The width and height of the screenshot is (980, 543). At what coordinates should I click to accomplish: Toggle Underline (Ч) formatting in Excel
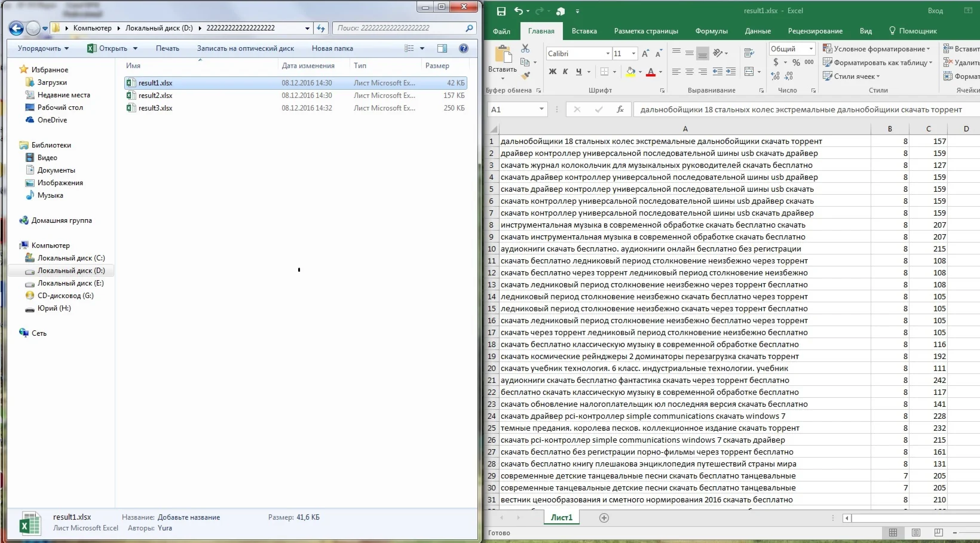578,72
